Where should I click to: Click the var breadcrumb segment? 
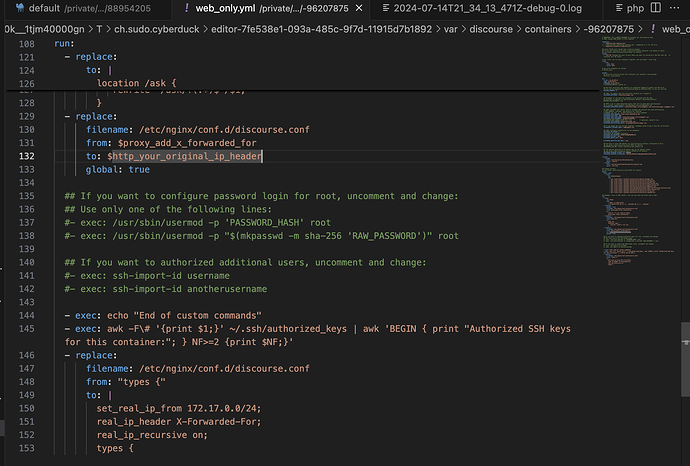(451, 29)
